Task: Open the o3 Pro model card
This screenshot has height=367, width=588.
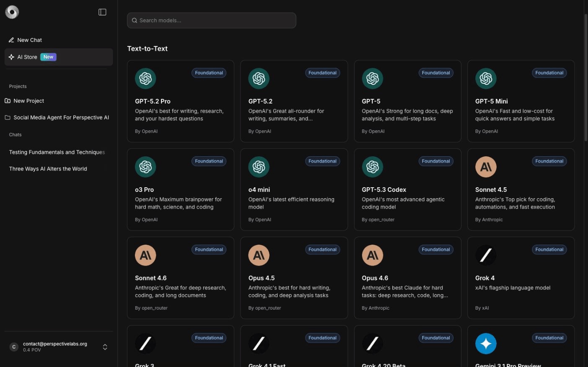Action: click(180, 189)
